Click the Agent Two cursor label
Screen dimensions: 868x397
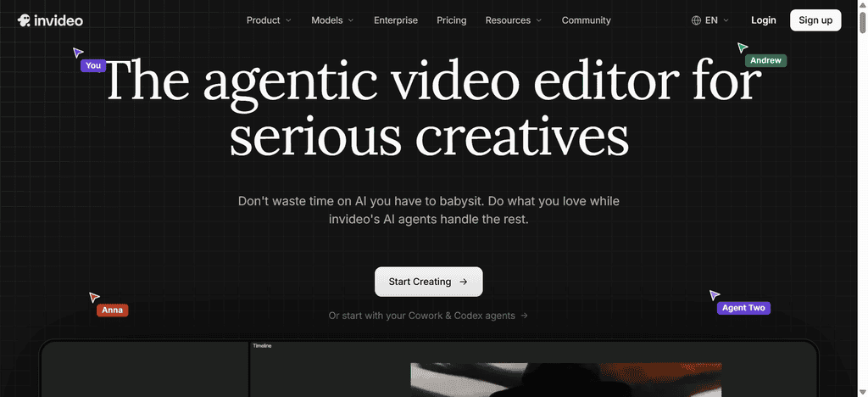(x=743, y=308)
